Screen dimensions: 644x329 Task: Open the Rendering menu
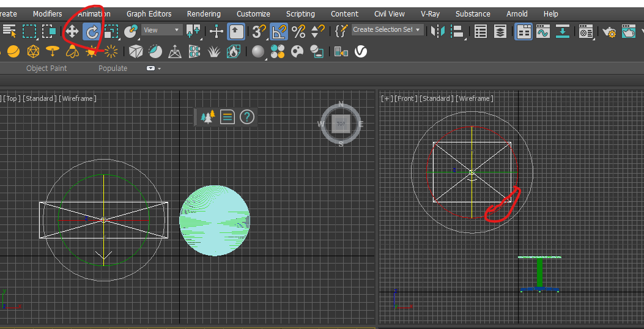204,14
